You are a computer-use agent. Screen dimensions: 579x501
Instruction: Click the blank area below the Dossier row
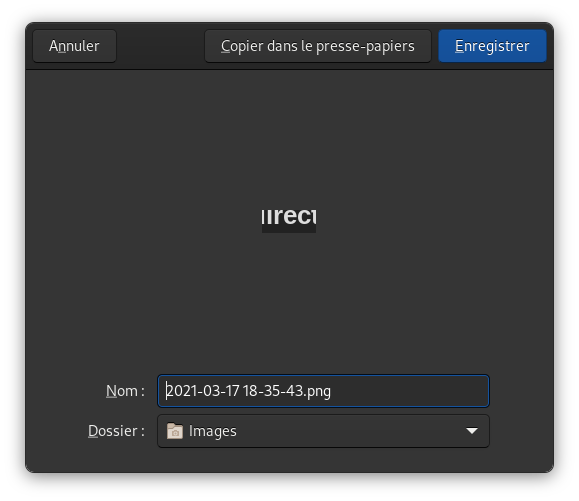point(289,459)
